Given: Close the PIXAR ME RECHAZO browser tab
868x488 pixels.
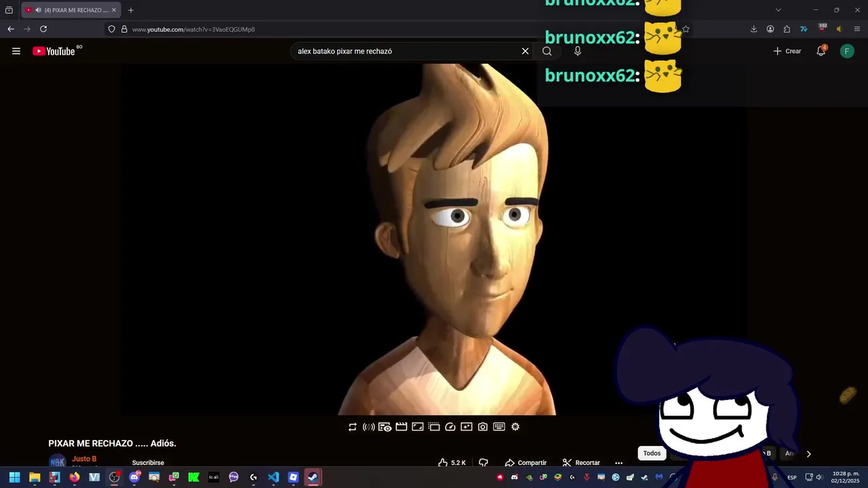Looking at the screenshot, I should point(114,10).
